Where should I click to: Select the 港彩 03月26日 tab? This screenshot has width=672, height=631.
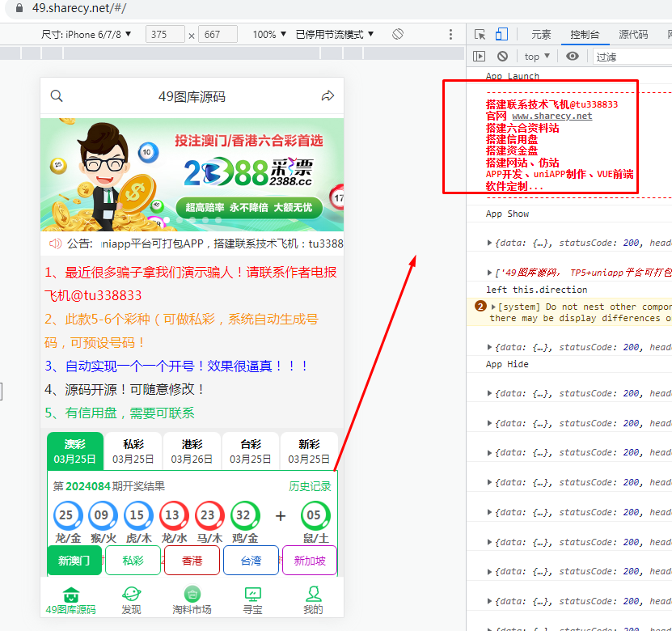point(192,451)
